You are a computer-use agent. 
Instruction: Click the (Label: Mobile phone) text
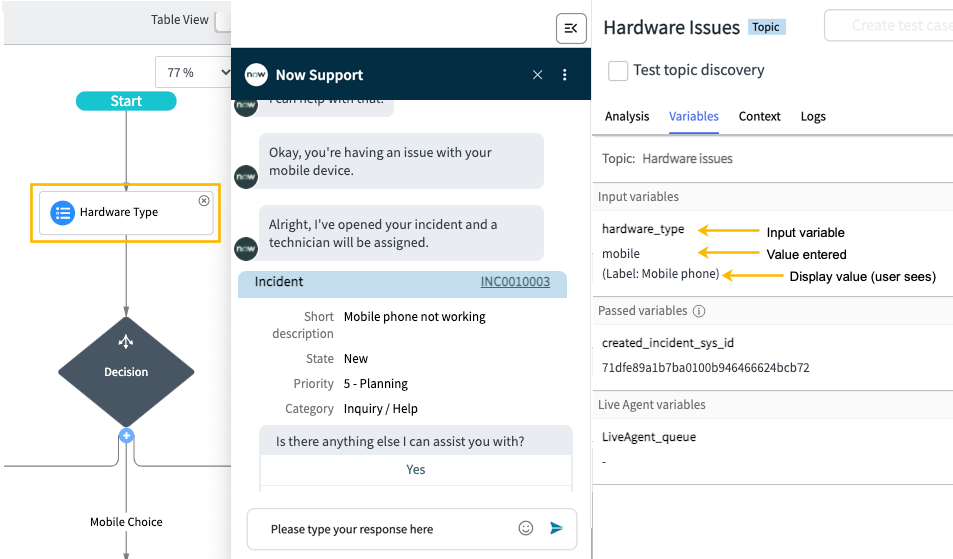coord(661,274)
